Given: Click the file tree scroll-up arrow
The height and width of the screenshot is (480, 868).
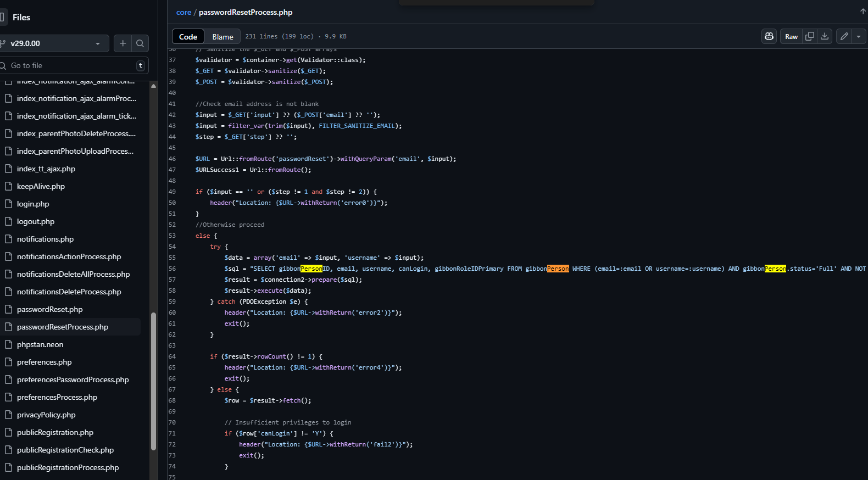Looking at the screenshot, I should pos(153,86).
